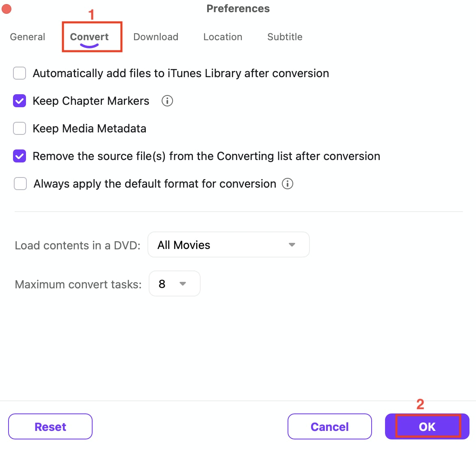476x450 pixels.
Task: Click the info icon beside Always apply default format
Action: 288,184
